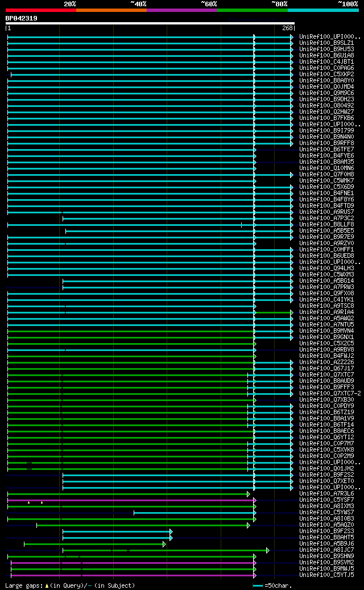Image resolution: width=364 pixels, height=590 pixels.
Task: Click label UniRef100_B9MWJ5
Action: coord(326,568)
